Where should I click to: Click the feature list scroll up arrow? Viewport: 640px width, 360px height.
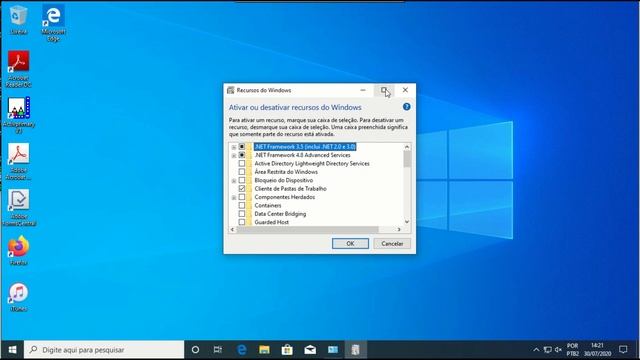(407, 147)
